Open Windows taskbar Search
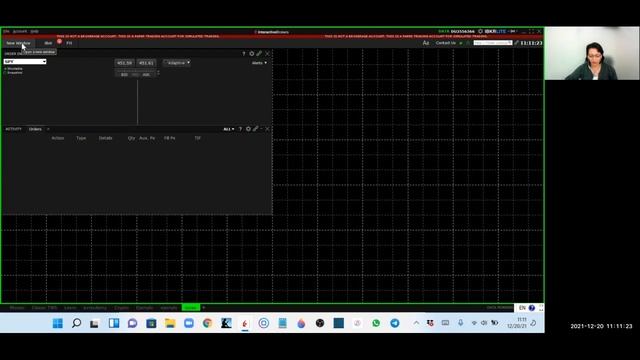Viewport: 640px width, 360px height. 76,323
